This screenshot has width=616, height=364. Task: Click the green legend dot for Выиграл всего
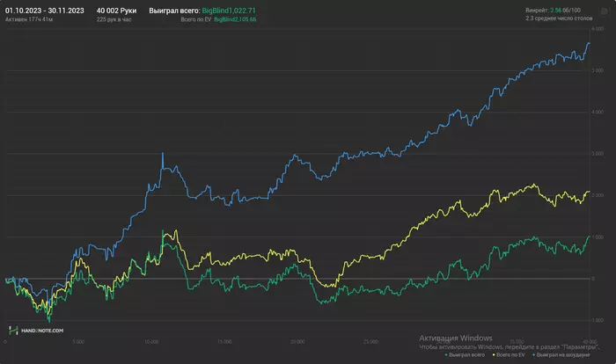tap(447, 354)
